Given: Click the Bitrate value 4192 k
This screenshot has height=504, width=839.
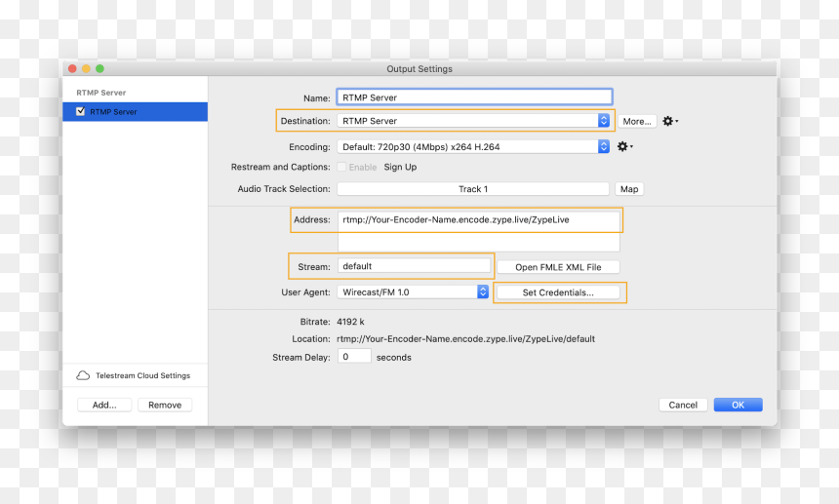Looking at the screenshot, I should pos(350,322).
